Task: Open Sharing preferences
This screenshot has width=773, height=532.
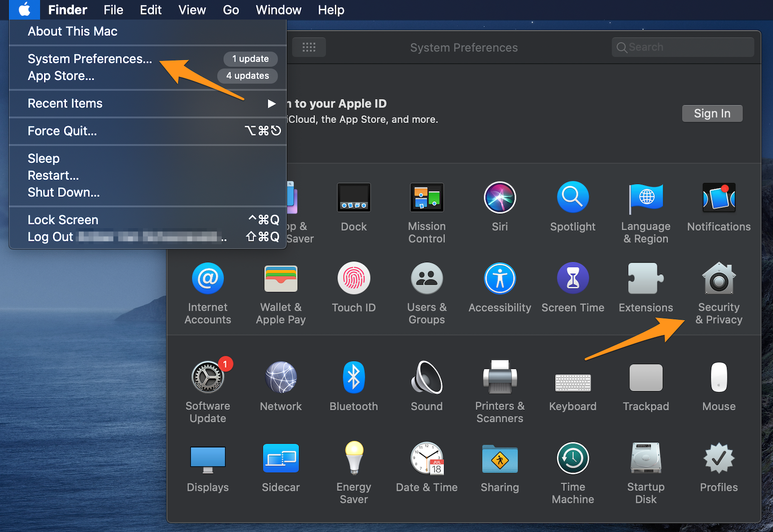Action: pos(500,468)
